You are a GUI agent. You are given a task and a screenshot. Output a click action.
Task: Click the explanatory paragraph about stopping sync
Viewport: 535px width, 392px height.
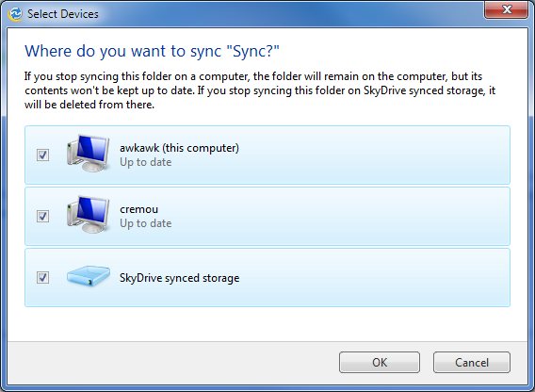(260, 90)
